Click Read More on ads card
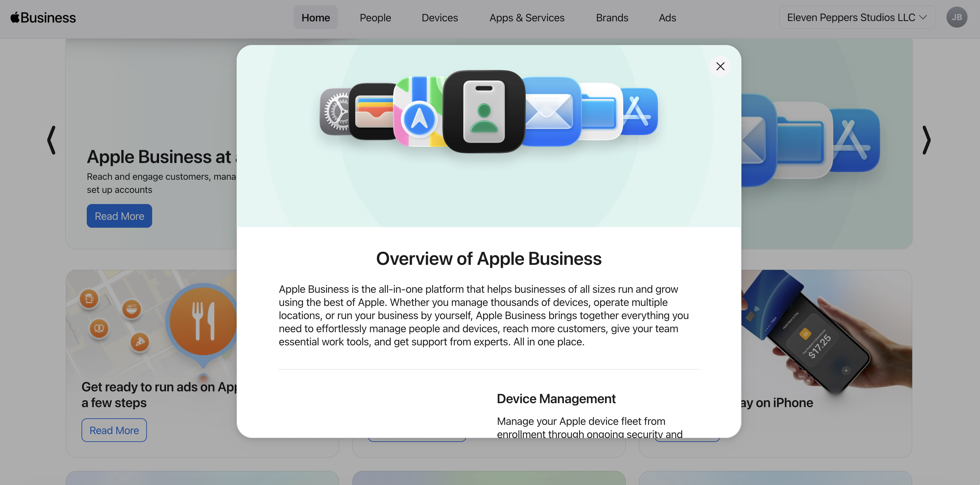 click(114, 430)
